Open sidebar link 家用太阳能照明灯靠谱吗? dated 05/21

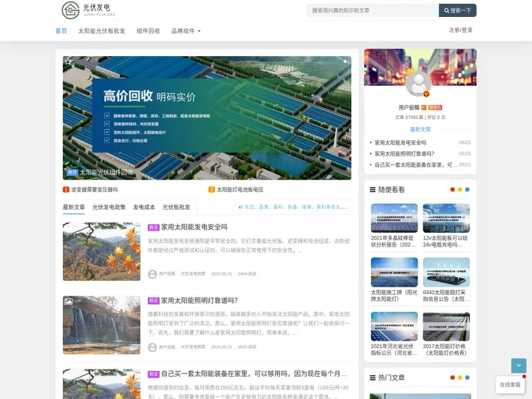[x=404, y=154]
